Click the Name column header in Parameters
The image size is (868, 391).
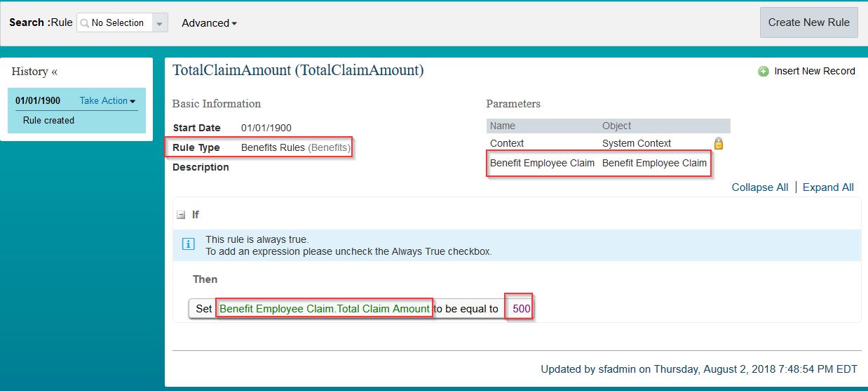click(x=503, y=126)
